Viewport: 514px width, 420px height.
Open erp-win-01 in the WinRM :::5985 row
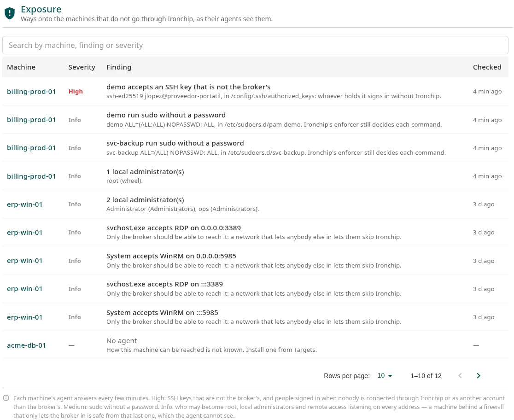click(24, 317)
